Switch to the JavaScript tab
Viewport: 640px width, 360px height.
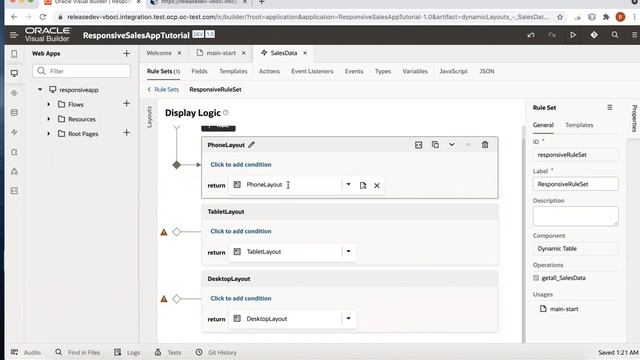[x=453, y=71]
